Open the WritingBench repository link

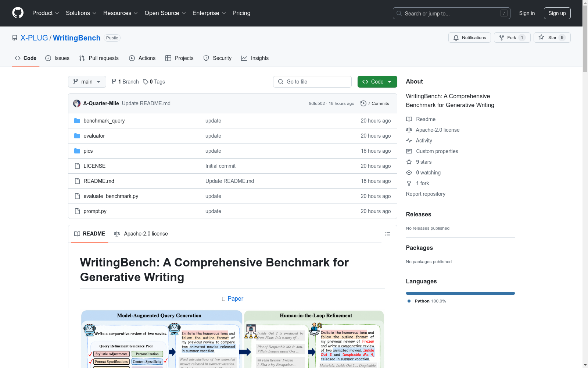pos(76,38)
